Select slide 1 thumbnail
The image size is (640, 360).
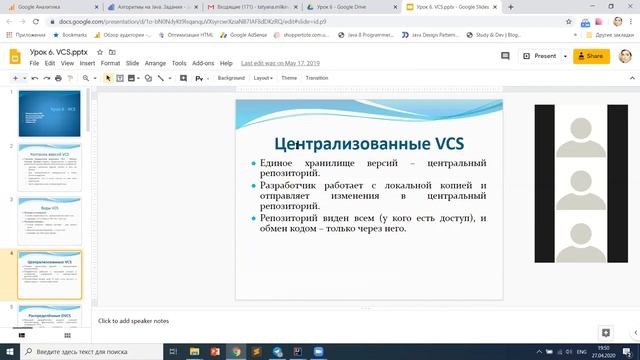tap(49, 113)
